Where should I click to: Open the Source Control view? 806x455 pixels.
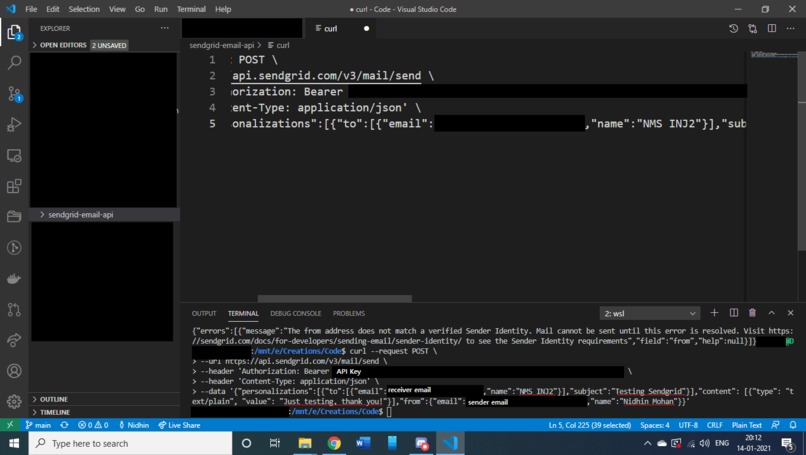point(14,94)
